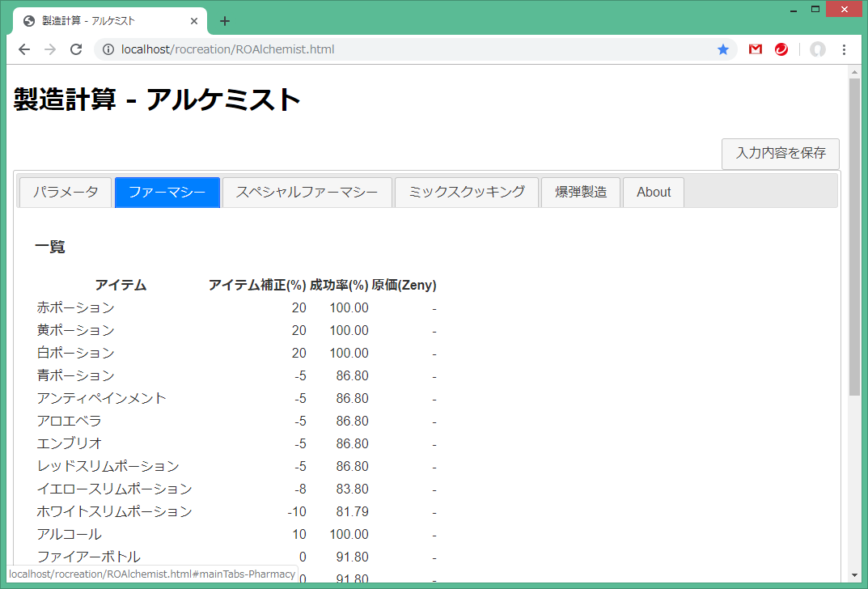Click the red Trend Micro extension icon
The width and height of the screenshot is (868, 589).
click(x=781, y=49)
